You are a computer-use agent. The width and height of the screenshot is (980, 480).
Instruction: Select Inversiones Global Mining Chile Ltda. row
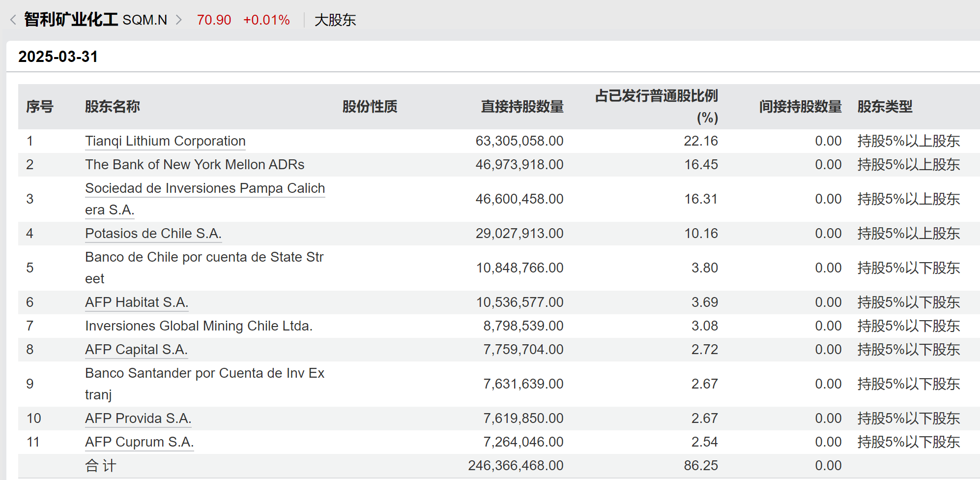click(x=199, y=326)
